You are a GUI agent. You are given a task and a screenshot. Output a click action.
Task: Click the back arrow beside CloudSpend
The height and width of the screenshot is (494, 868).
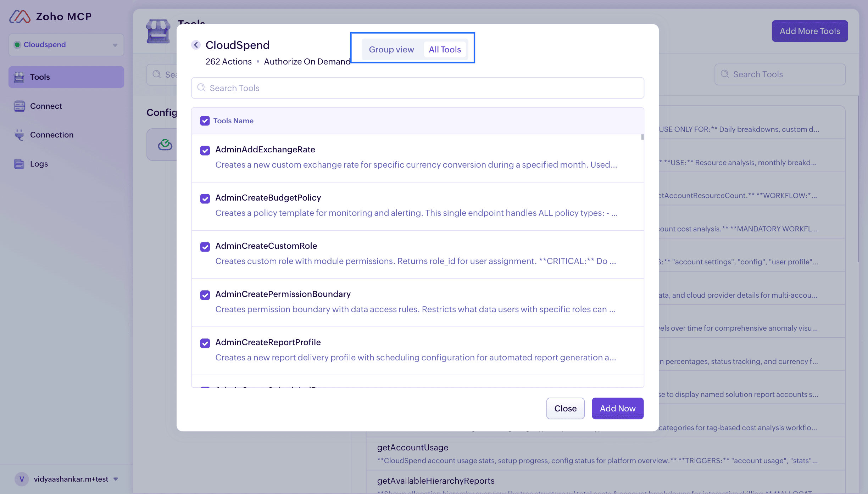pyautogui.click(x=196, y=45)
